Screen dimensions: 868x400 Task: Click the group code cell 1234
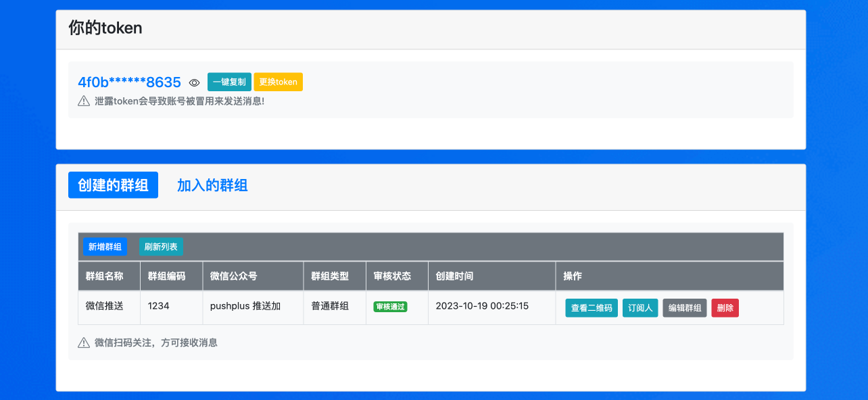(x=159, y=306)
